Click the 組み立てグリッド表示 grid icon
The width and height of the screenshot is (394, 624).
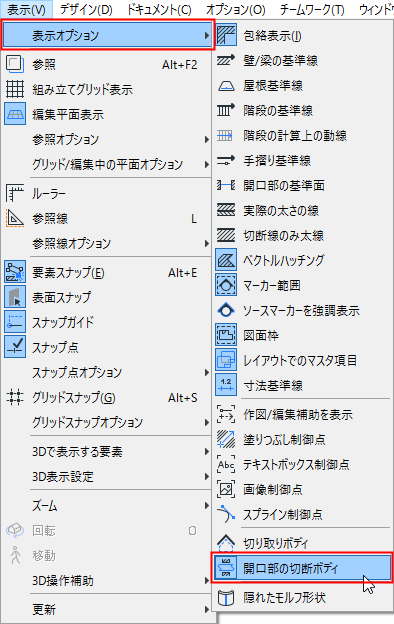click(x=15, y=89)
